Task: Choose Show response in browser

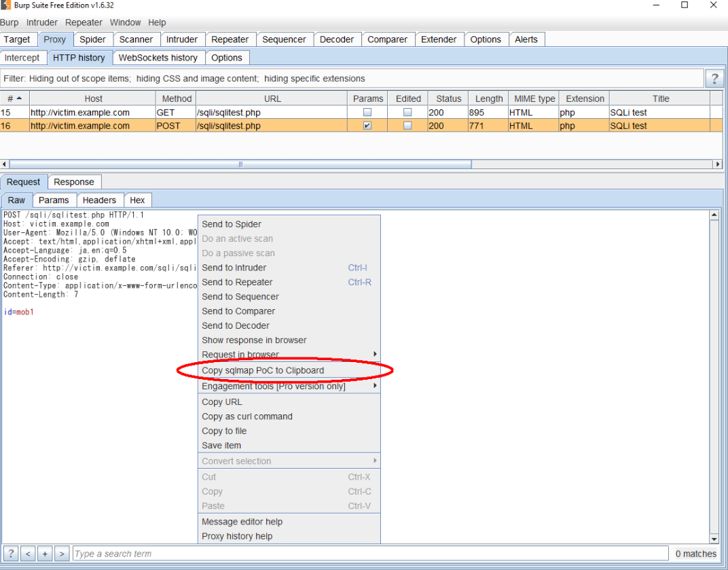Action: [289, 340]
